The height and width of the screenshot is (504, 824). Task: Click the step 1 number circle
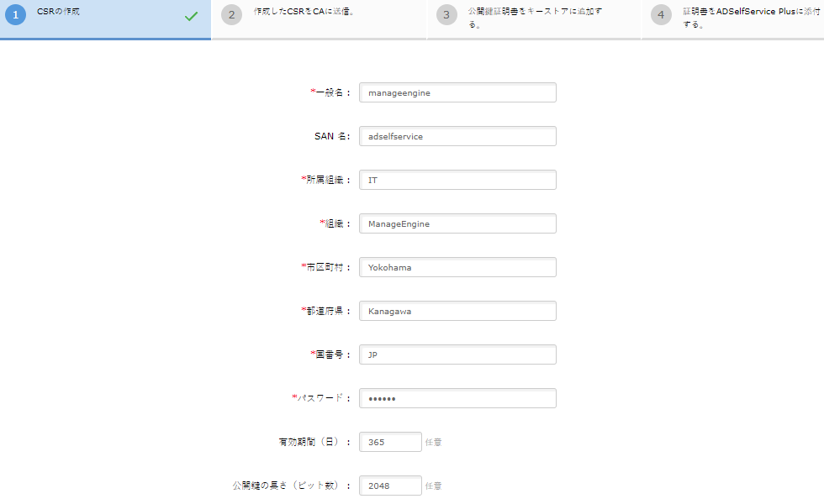click(15, 15)
